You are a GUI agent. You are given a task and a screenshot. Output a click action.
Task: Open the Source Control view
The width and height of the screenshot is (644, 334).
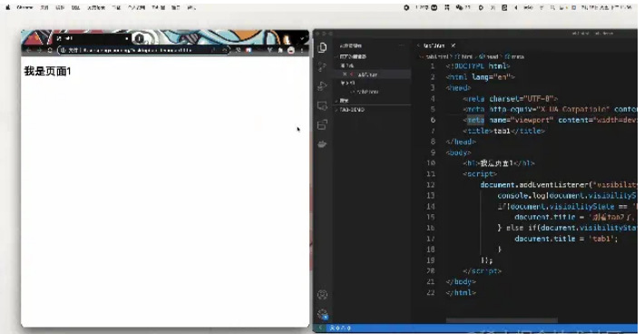coord(322,67)
